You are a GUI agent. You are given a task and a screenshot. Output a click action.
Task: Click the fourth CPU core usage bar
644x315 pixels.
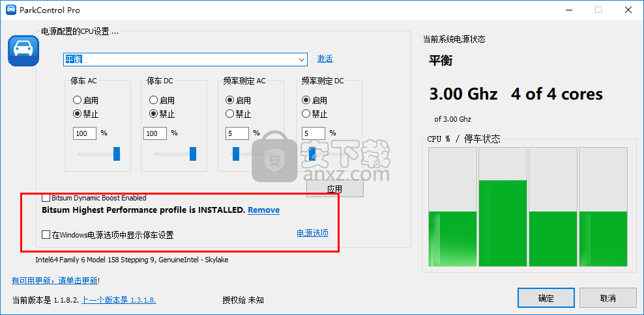(x=603, y=207)
